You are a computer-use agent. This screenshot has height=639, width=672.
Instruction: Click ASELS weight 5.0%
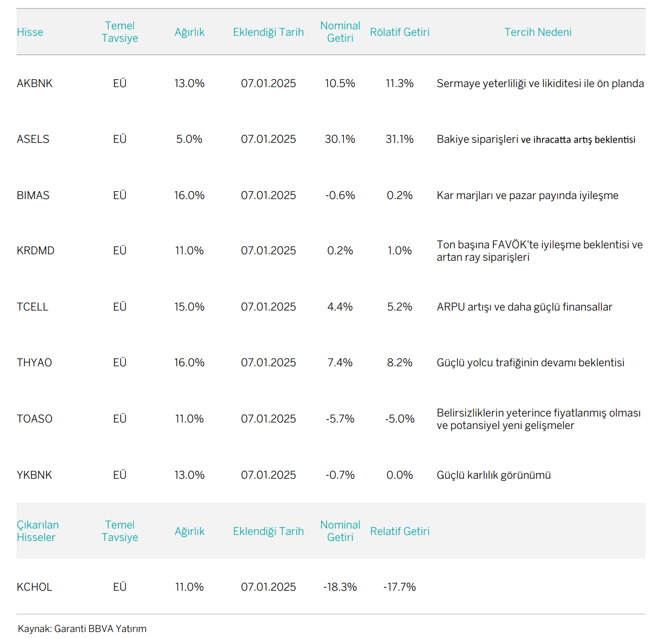point(189,139)
